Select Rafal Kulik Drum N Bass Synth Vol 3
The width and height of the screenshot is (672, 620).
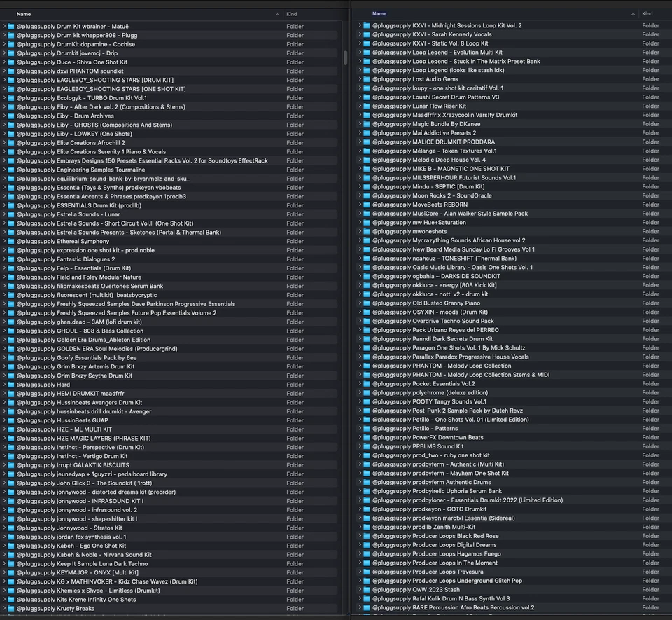513,598
